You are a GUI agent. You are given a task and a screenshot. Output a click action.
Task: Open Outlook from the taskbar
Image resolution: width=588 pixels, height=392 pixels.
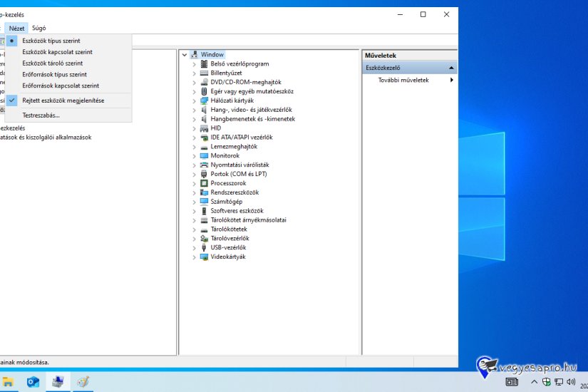tap(33, 382)
